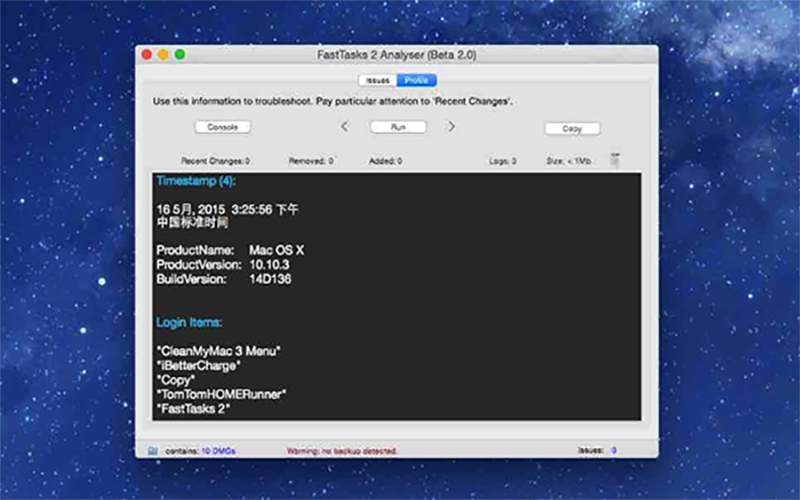
Task: Click the 'Logs: 3' label
Action: click(x=503, y=161)
